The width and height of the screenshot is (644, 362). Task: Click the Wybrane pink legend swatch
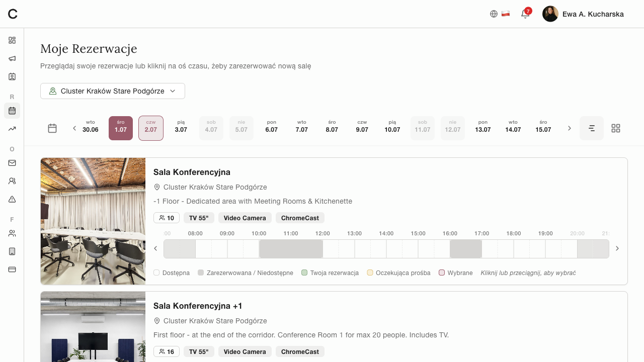point(442,273)
